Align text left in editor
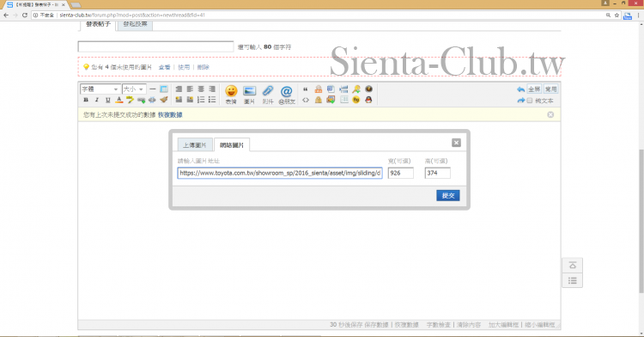644x337 pixels. click(x=190, y=89)
